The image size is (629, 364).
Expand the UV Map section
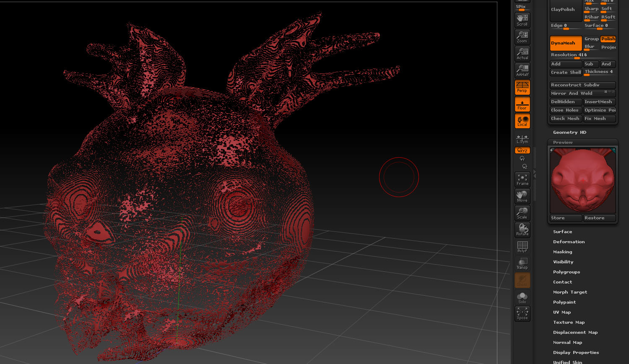[562, 312]
